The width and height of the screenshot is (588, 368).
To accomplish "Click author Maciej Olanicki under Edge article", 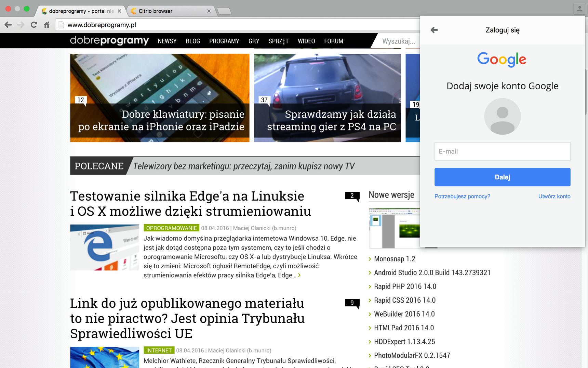I will tap(265, 228).
